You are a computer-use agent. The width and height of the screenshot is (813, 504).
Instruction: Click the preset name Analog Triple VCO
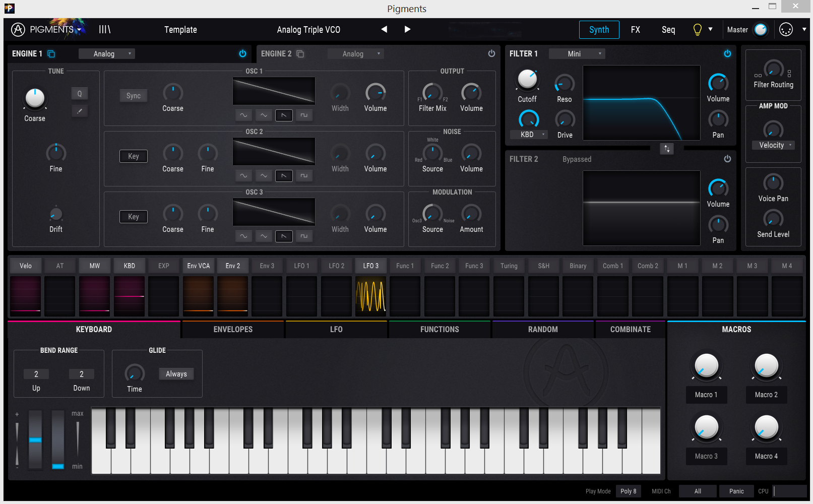(x=308, y=30)
